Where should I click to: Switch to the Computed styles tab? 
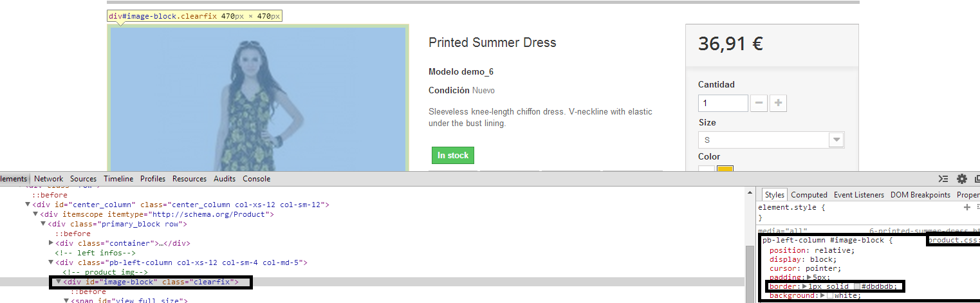pos(809,195)
